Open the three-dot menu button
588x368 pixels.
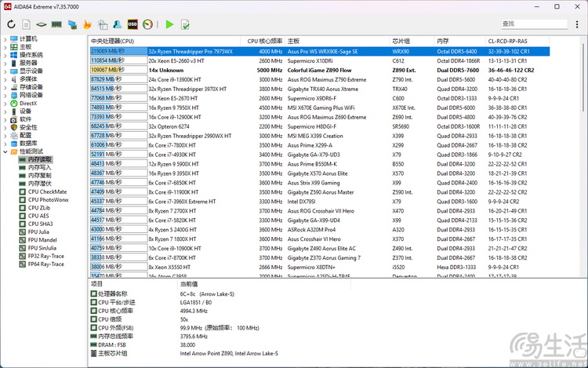(577, 24)
